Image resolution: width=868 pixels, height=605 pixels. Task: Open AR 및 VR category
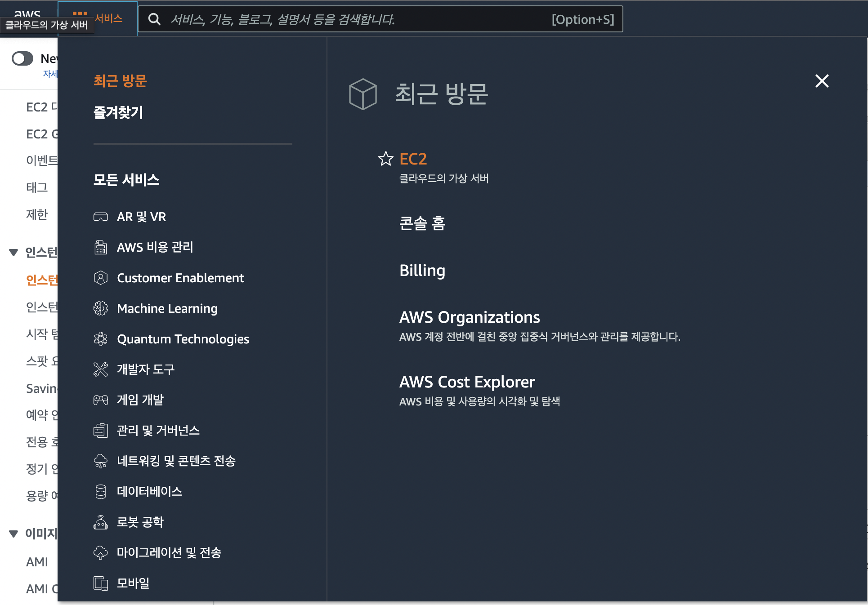(x=141, y=217)
